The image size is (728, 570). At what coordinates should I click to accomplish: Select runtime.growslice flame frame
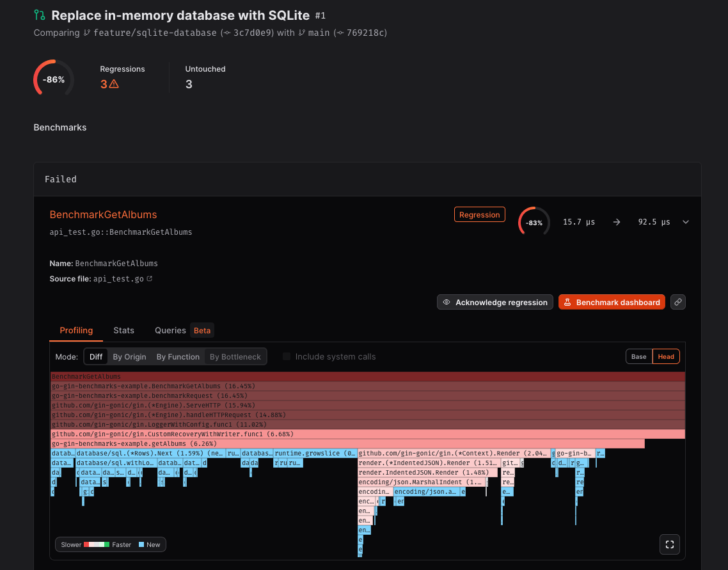coord(315,454)
